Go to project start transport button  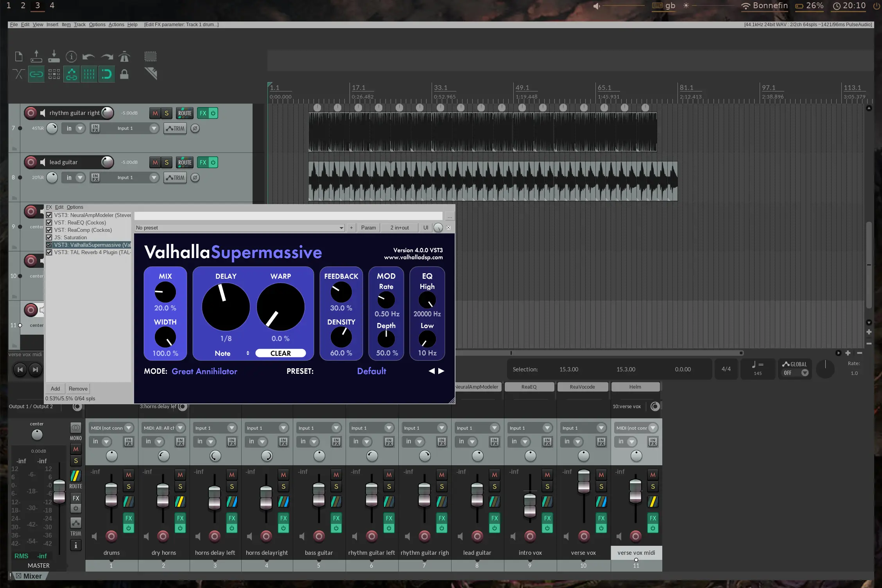(x=20, y=369)
